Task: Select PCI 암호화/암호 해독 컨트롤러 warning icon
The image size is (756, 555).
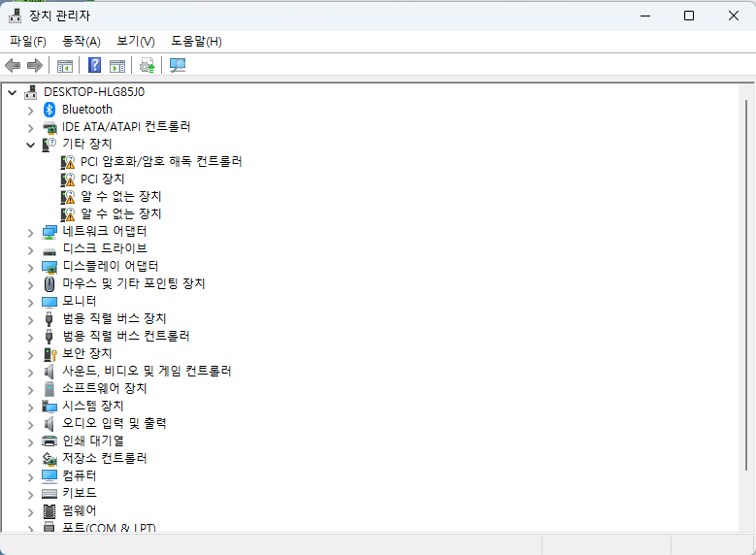Action: tap(68, 162)
